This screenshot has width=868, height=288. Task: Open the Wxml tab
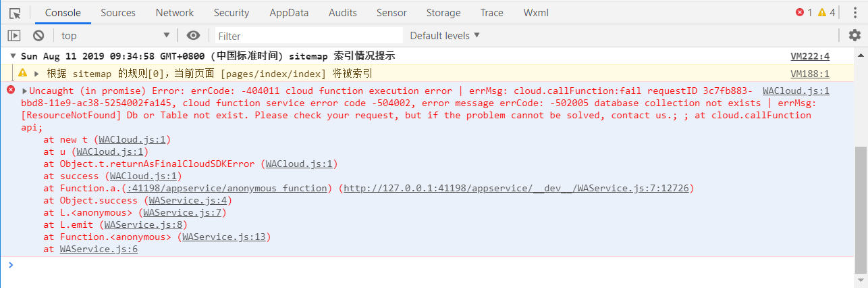536,13
